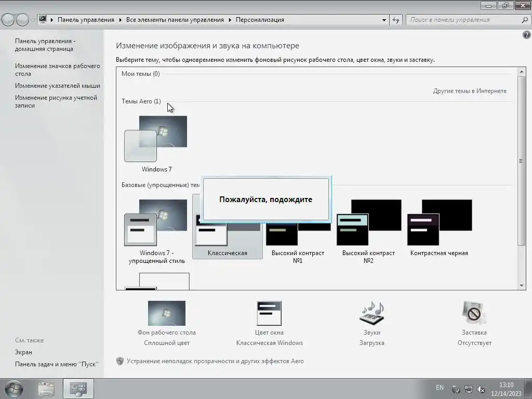Click the Звуки label link
The height and width of the screenshot is (399, 532).
click(372, 332)
